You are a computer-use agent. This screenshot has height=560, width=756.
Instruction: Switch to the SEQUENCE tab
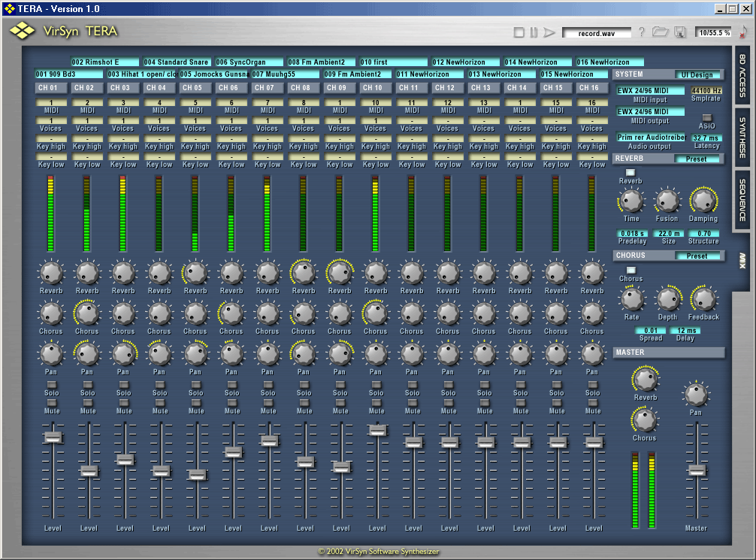point(742,199)
